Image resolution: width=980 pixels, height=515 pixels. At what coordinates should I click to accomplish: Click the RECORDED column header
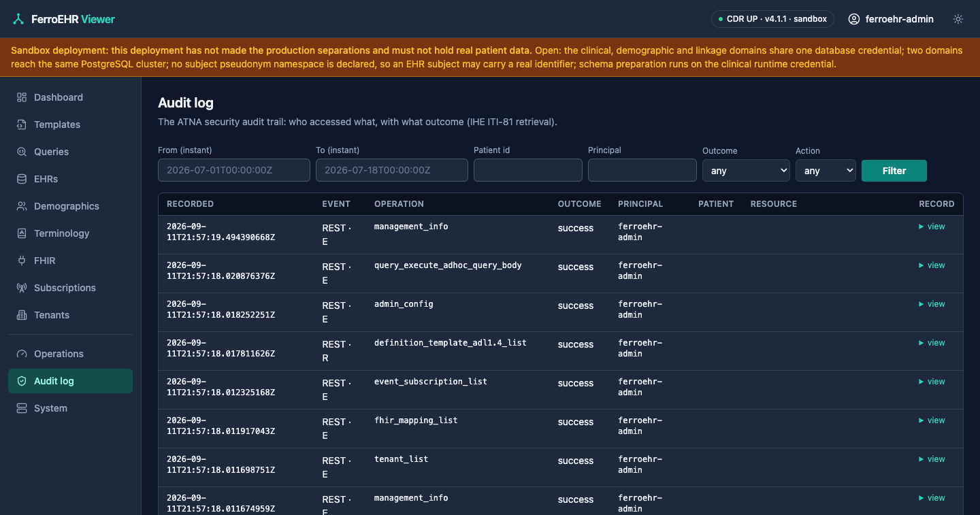pos(190,204)
